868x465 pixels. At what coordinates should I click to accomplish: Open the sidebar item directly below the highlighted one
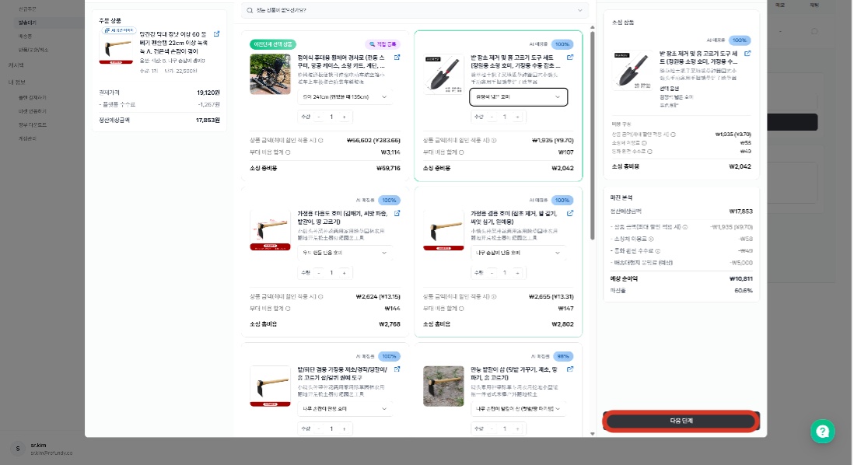click(26, 37)
